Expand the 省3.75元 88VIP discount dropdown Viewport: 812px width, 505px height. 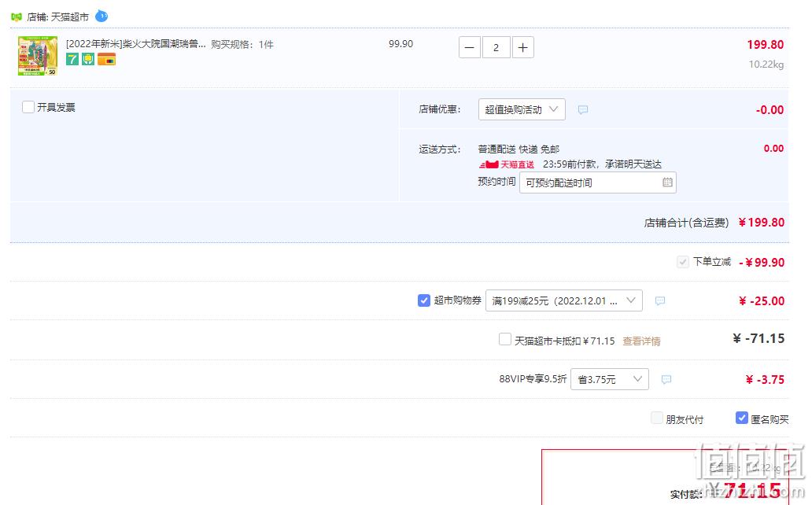(610, 379)
